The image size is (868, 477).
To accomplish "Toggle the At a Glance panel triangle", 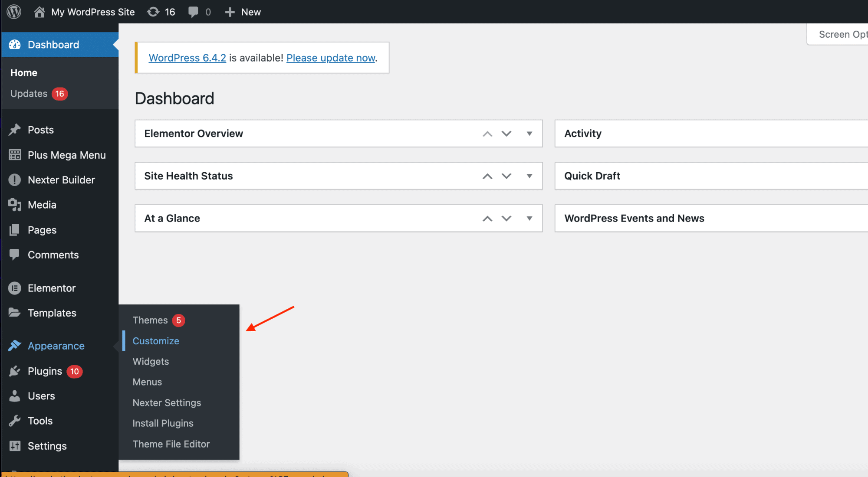I will pyautogui.click(x=529, y=219).
